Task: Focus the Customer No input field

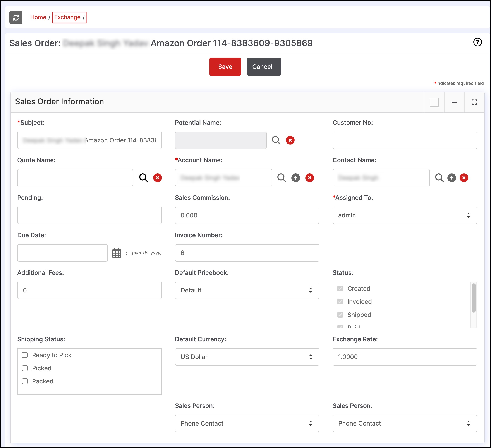Action: tap(405, 140)
